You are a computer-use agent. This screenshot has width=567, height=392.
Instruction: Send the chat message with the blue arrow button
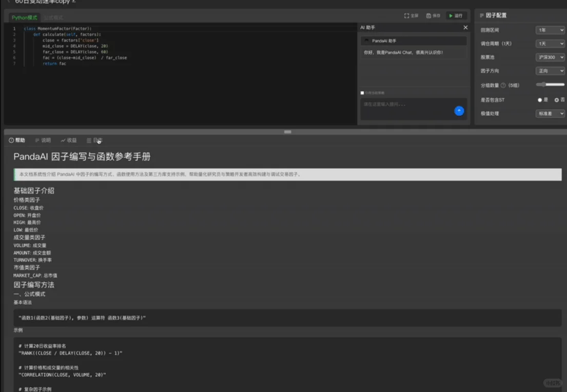point(459,111)
